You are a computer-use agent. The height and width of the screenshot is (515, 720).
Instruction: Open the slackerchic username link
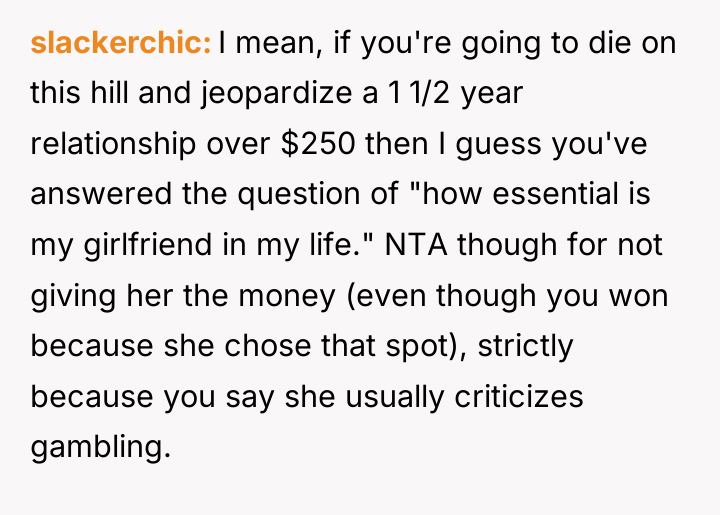[121, 43]
